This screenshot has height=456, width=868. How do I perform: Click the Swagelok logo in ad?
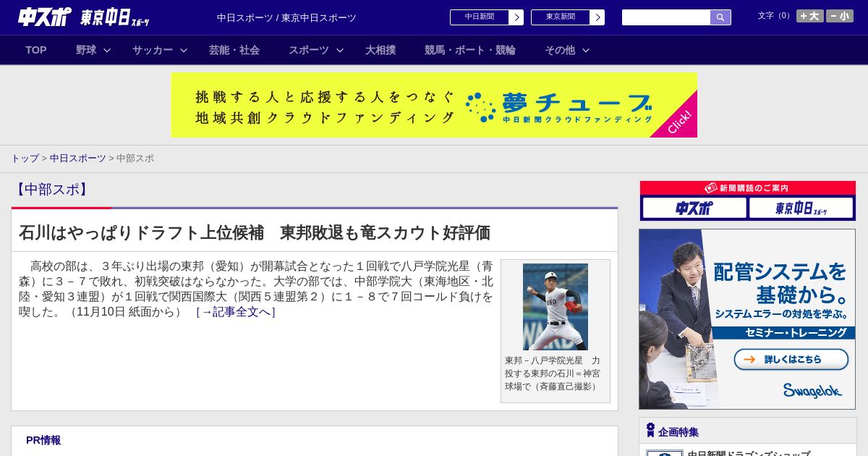coord(812,390)
